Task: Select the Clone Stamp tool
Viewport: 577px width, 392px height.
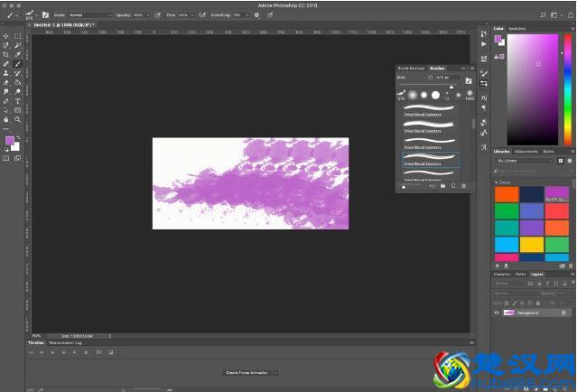Action: click(x=6, y=74)
